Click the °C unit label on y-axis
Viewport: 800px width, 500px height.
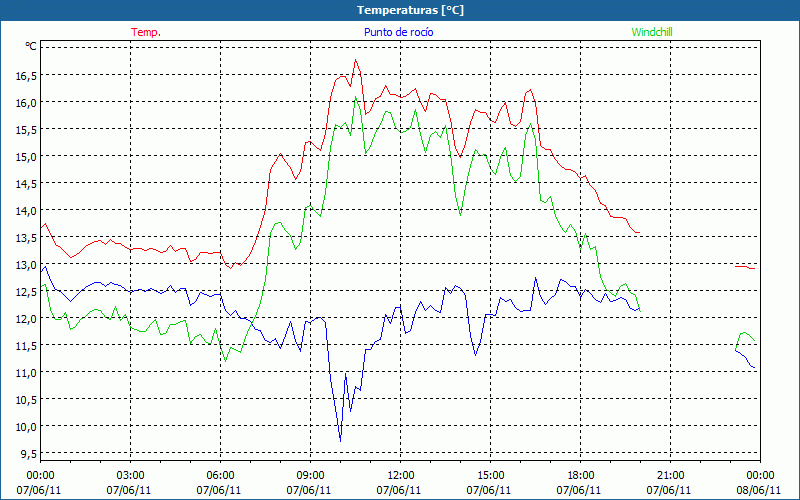(x=31, y=46)
